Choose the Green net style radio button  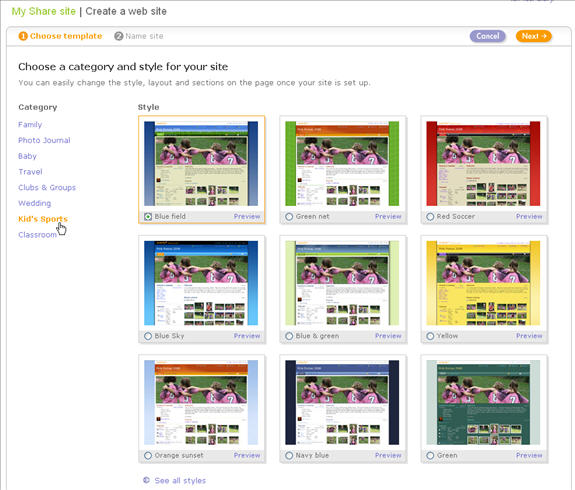289,217
